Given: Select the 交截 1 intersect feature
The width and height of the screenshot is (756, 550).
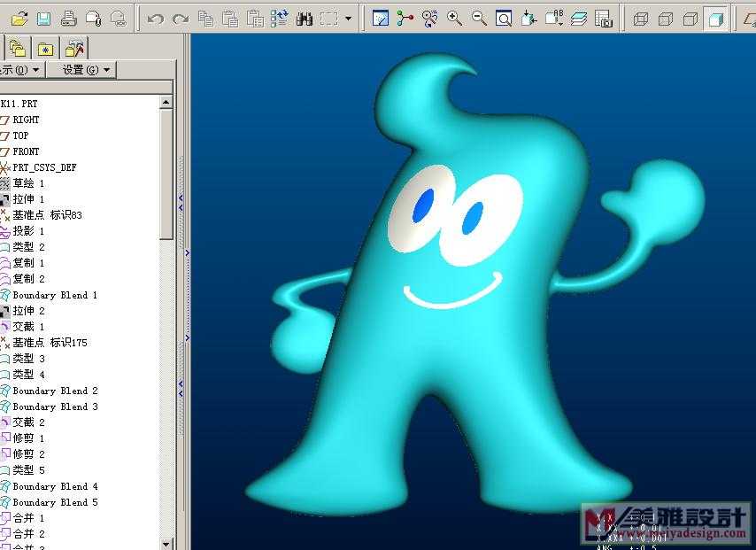Looking at the screenshot, I should point(28,327).
